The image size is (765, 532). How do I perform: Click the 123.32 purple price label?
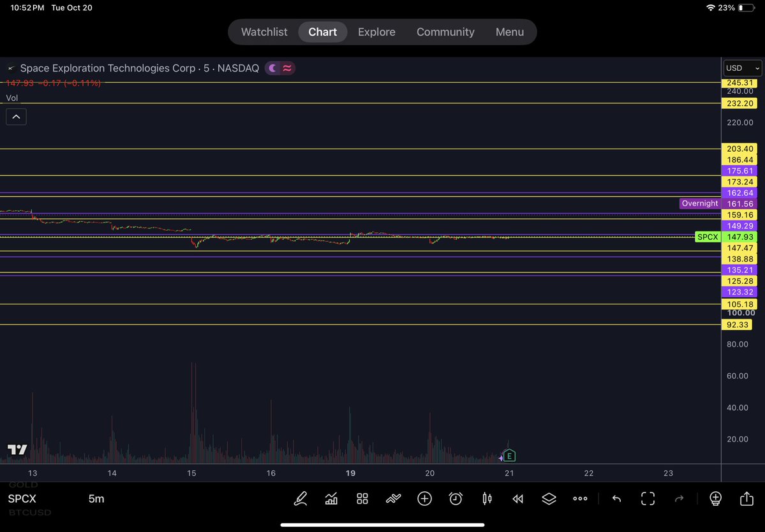coord(739,292)
